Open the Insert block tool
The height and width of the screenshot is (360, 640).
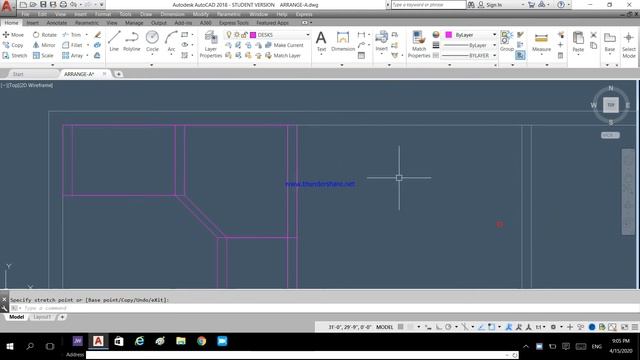(x=381, y=41)
